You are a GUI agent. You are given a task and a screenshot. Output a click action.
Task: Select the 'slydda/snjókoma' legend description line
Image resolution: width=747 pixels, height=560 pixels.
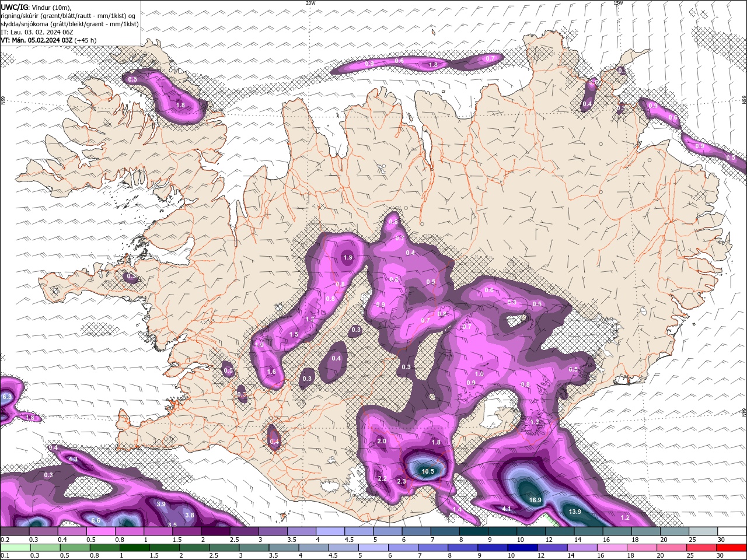69,24
